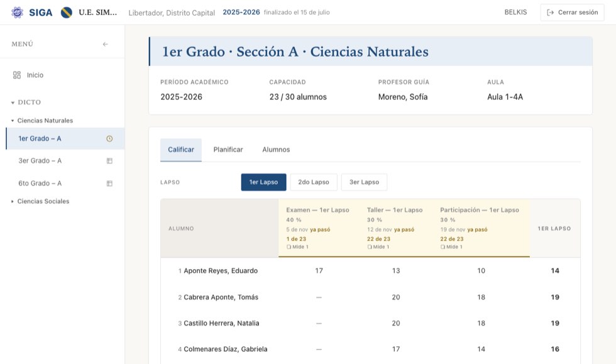The height and width of the screenshot is (364, 616).
Task: Click the Mide 1 icon under Taller
Action: [370, 247]
